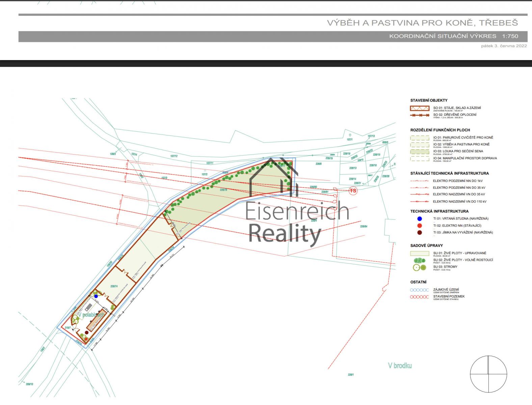The image size is (532, 405).
Task: Click the red TS circle marker on map
Action: tap(353, 191)
